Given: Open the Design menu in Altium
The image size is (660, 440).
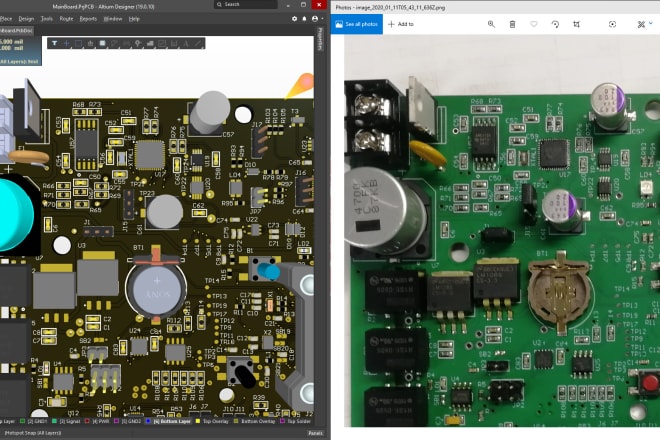Looking at the screenshot, I should tap(26, 19).
